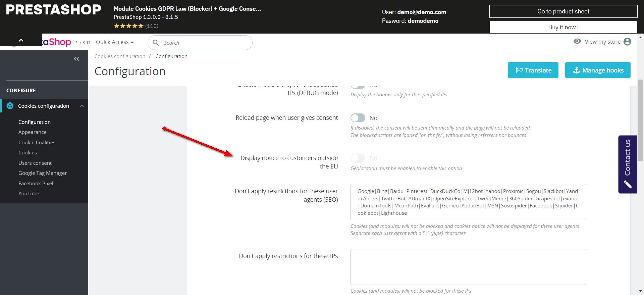Image resolution: width=644 pixels, height=295 pixels.
Task: Click the SEO user agents text area
Action: (x=468, y=202)
